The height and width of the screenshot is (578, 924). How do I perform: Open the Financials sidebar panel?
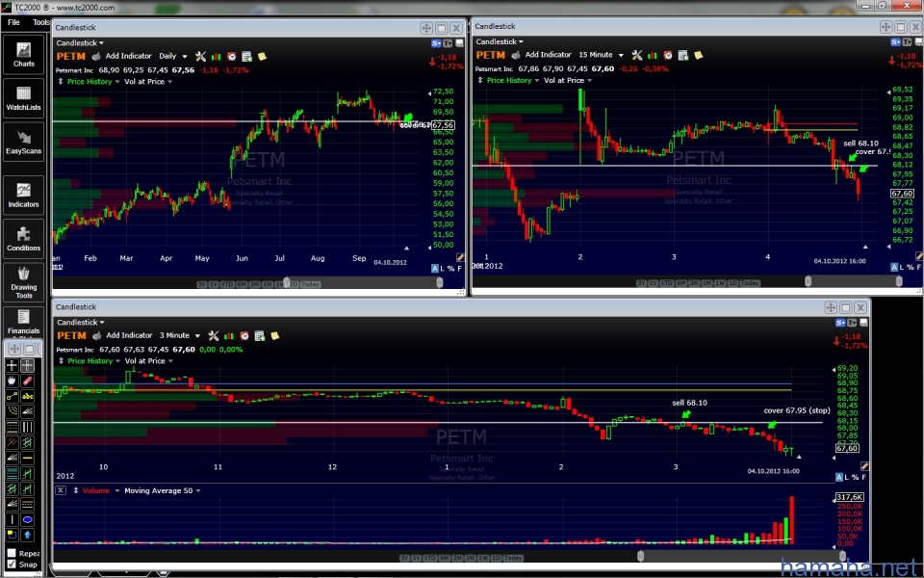click(23, 322)
